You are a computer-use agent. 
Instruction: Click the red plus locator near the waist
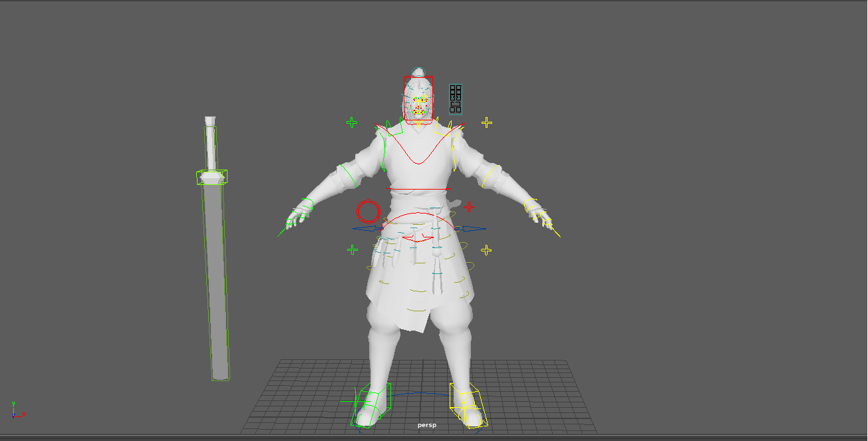tap(469, 207)
